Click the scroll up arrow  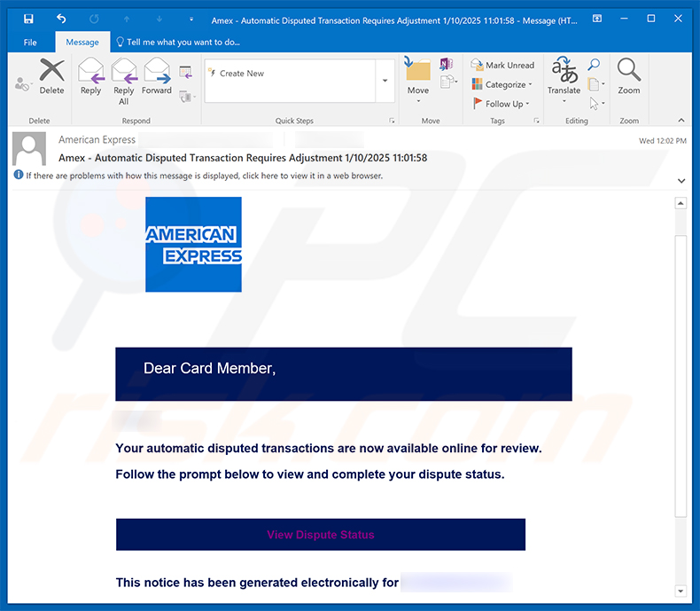pos(681,203)
